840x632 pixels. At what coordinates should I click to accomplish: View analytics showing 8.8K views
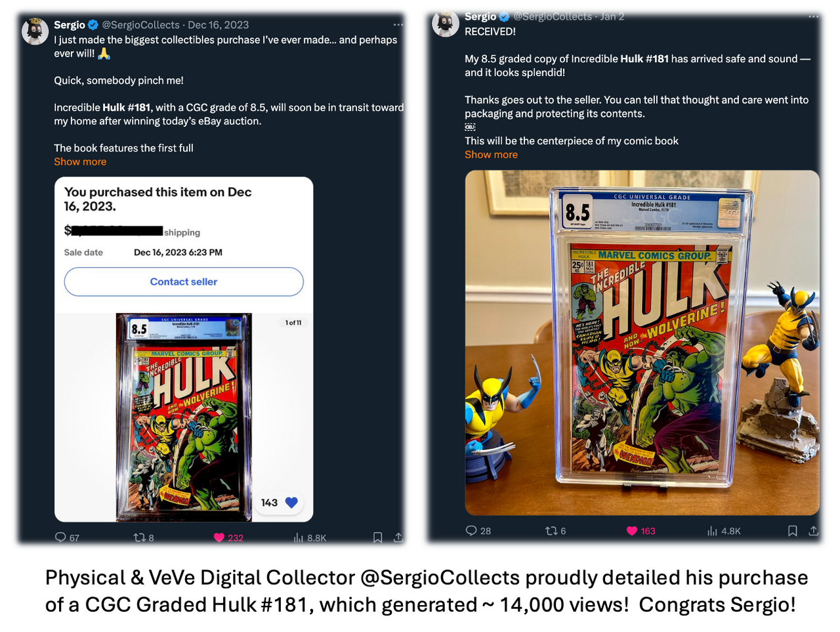click(x=310, y=537)
